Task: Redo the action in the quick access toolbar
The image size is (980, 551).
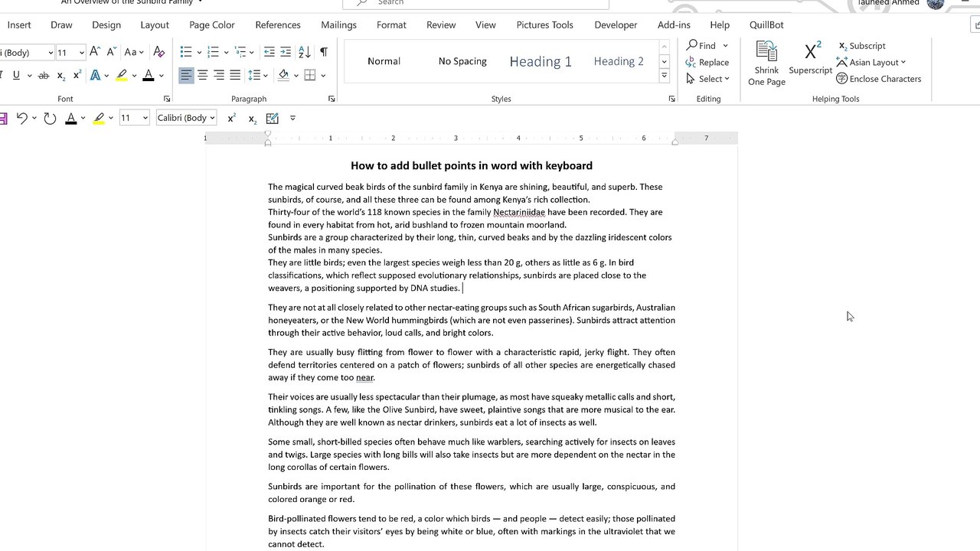Action: [x=50, y=118]
